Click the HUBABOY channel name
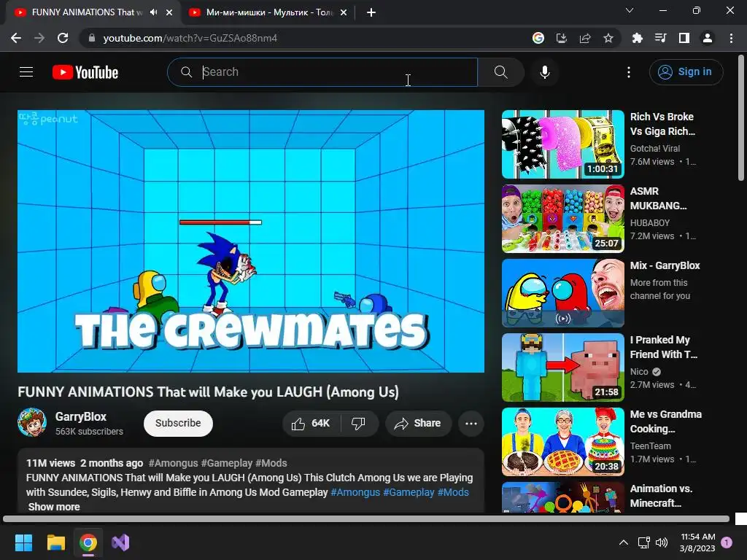 [x=650, y=223]
